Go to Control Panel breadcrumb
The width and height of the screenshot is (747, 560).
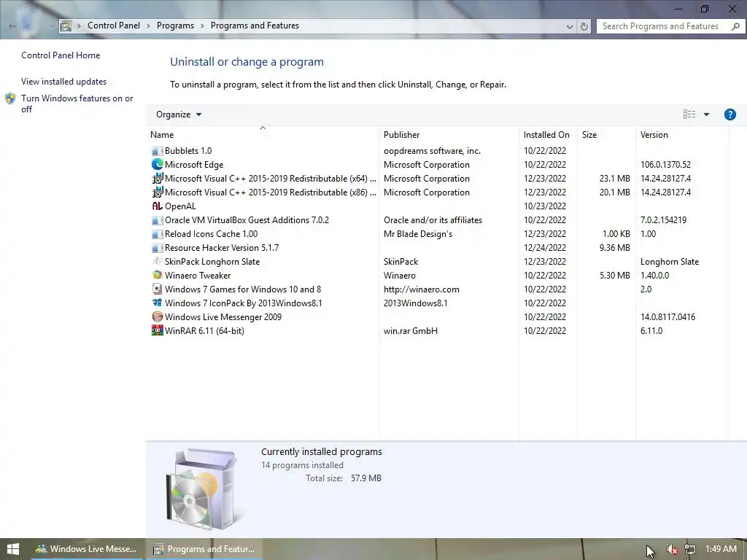tap(114, 26)
